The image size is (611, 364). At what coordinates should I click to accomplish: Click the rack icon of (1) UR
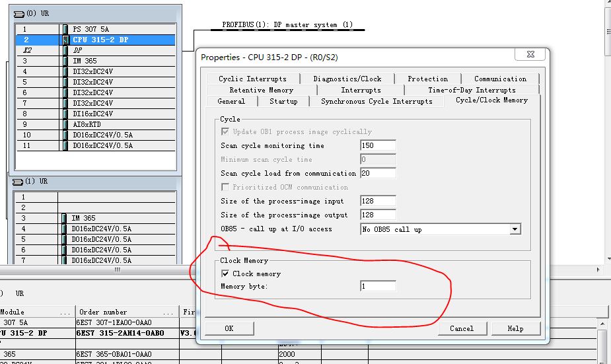18,182
